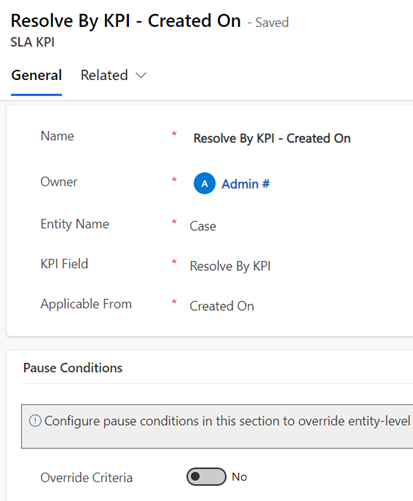This screenshot has width=413, height=501.
Task: Click the Applicable From value Created On
Action: (x=222, y=306)
